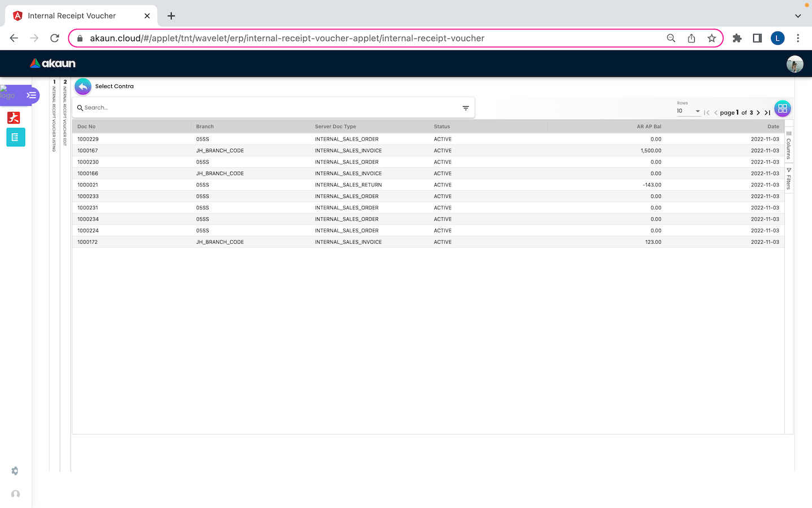The height and width of the screenshot is (508, 812).
Task: Jump to the last page of results
Action: (767, 113)
